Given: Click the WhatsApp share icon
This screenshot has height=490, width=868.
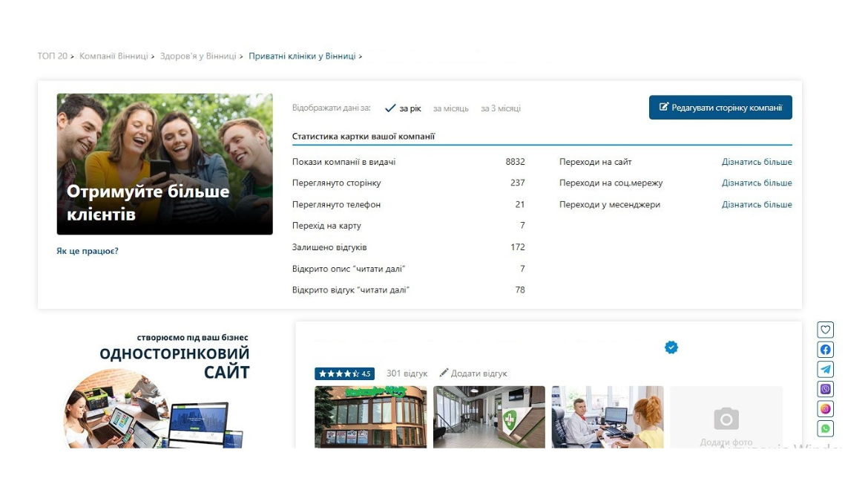Looking at the screenshot, I should click(x=825, y=428).
